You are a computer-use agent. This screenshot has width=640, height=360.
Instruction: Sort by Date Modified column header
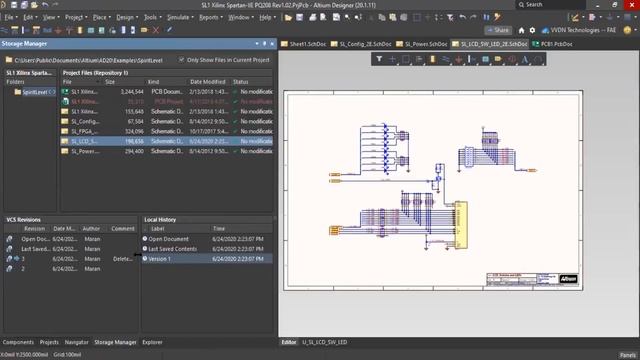(207, 82)
